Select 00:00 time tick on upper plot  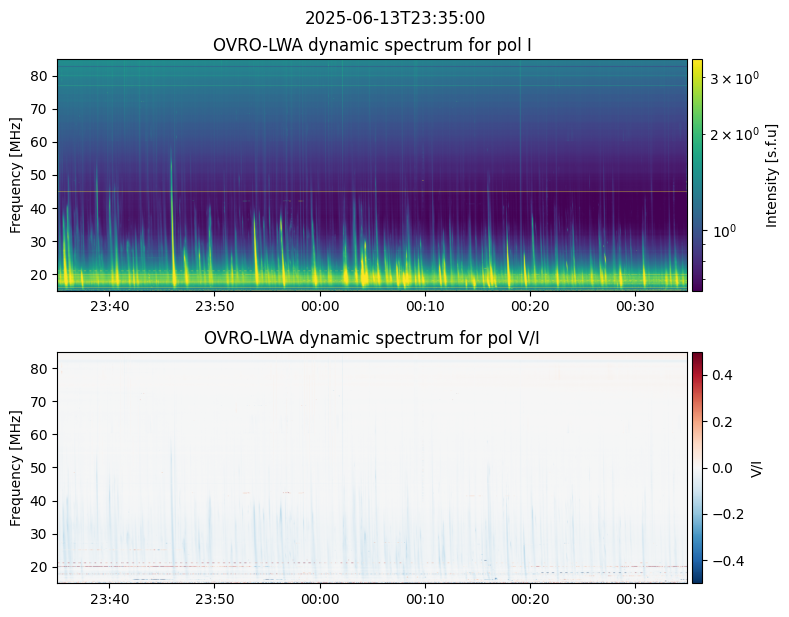[x=320, y=306]
